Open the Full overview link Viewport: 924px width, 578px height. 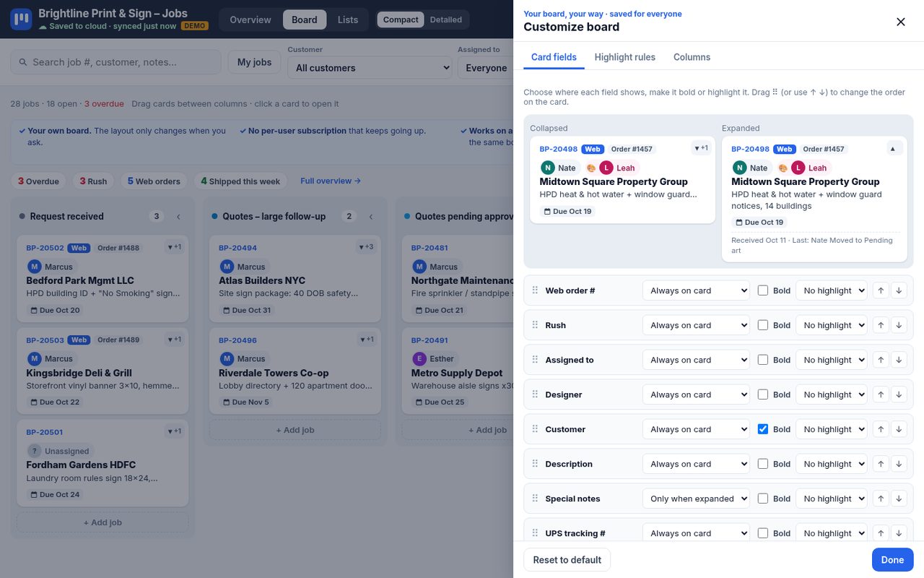331,181
